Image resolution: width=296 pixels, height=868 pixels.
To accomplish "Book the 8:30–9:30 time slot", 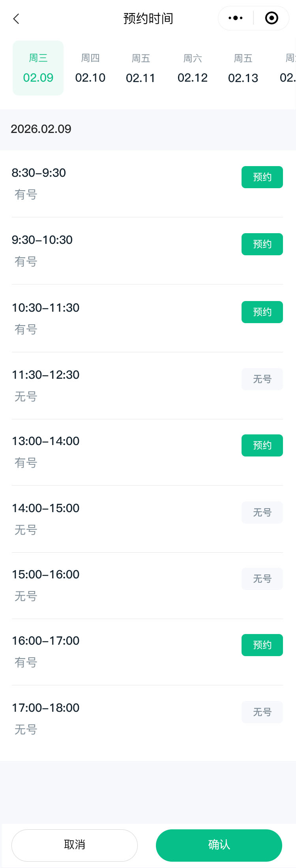I will pos(262,177).
